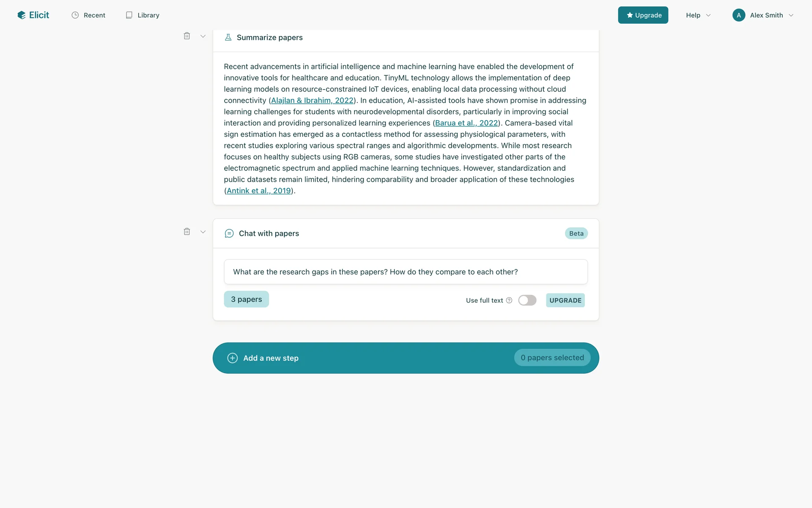
Task: Click Alex Smith's avatar circle
Action: pos(738,15)
